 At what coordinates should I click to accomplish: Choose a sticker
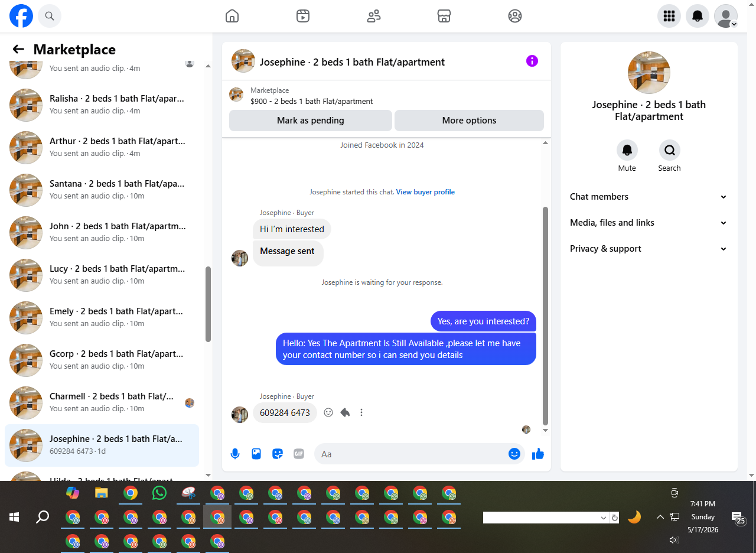click(278, 454)
